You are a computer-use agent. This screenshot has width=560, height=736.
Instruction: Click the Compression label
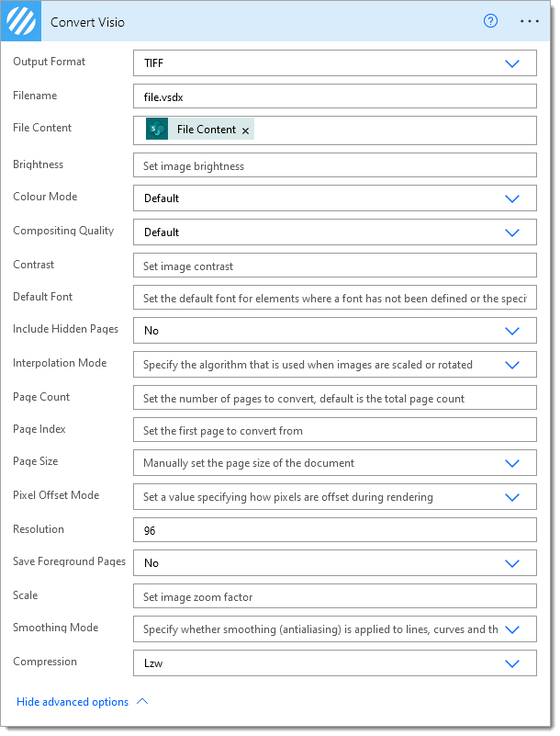[x=45, y=662]
